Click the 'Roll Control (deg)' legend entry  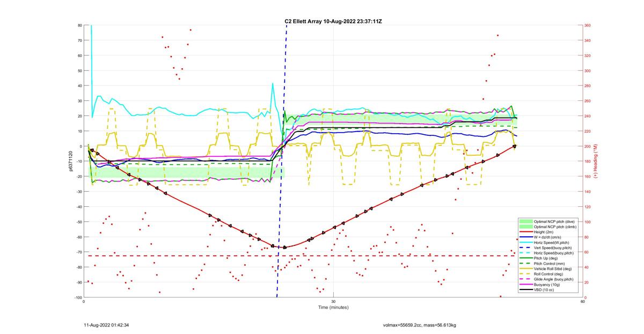point(548,274)
